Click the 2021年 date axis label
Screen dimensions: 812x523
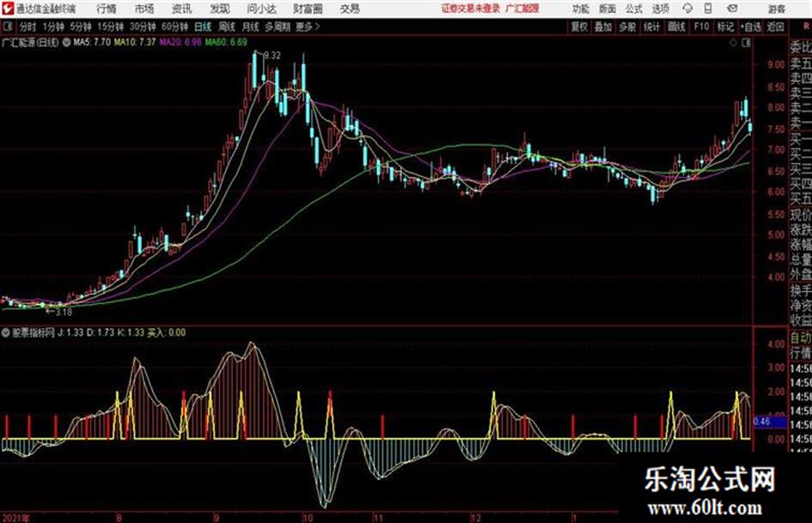click(16, 518)
